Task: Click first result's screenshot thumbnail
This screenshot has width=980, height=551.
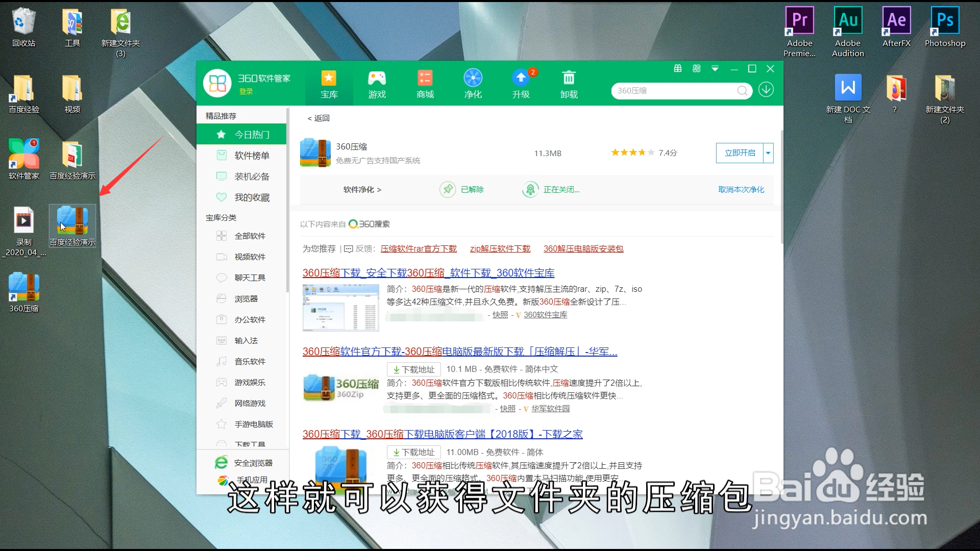Action: pyautogui.click(x=341, y=307)
